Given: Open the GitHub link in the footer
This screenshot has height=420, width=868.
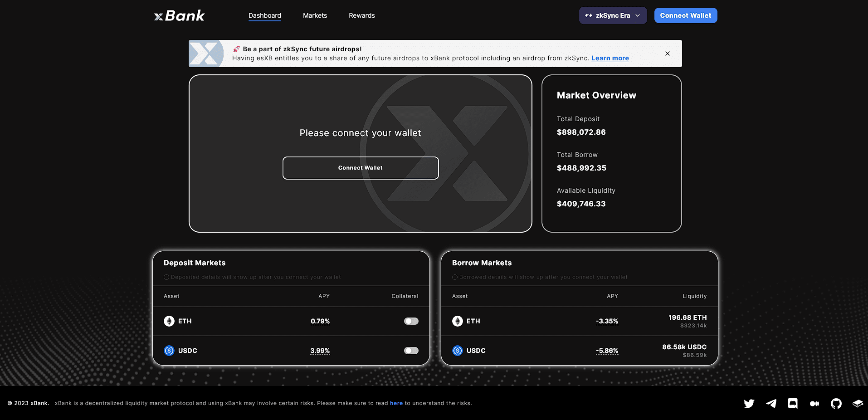Looking at the screenshot, I should coord(836,403).
